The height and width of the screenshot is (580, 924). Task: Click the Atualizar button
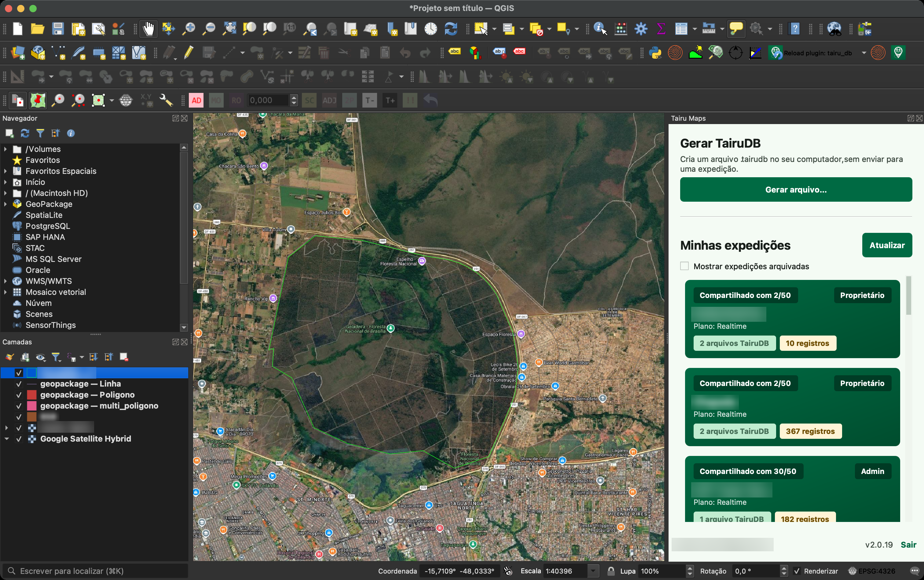point(887,245)
